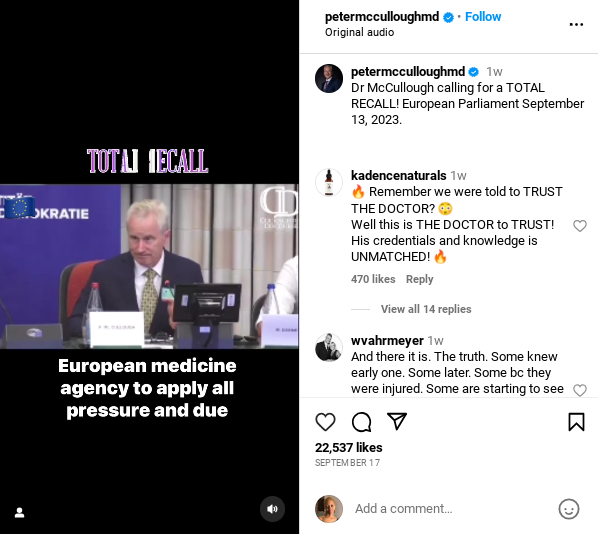
Task: Show tagged people via person icon
Action: tap(19, 512)
